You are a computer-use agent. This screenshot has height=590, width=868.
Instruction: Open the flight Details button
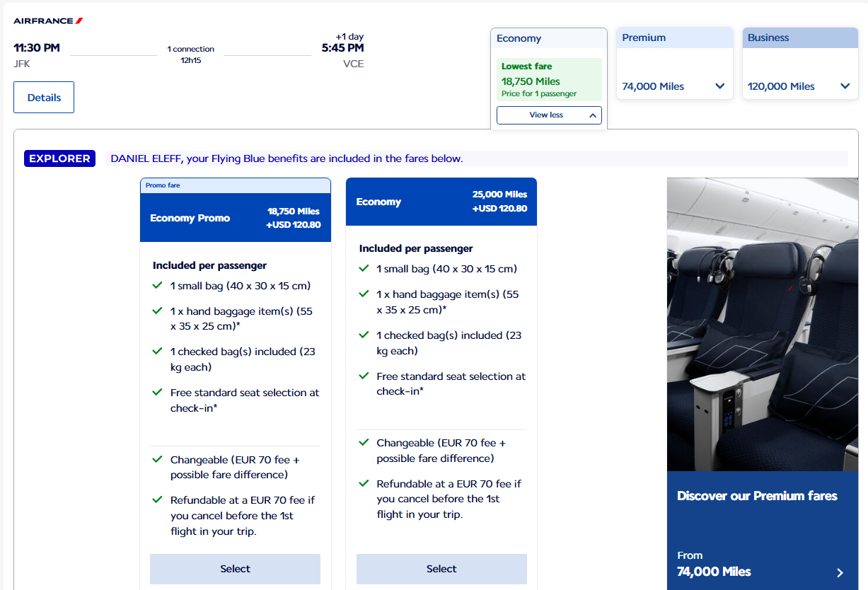coord(44,98)
